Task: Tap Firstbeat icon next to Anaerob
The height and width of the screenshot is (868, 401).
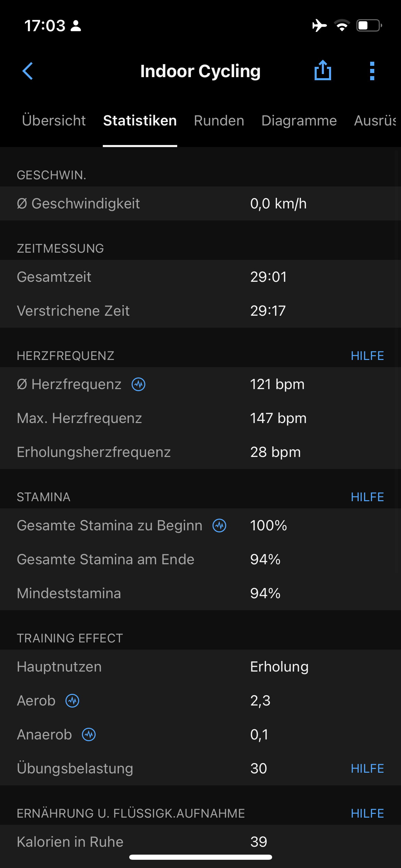Action: tap(89, 735)
